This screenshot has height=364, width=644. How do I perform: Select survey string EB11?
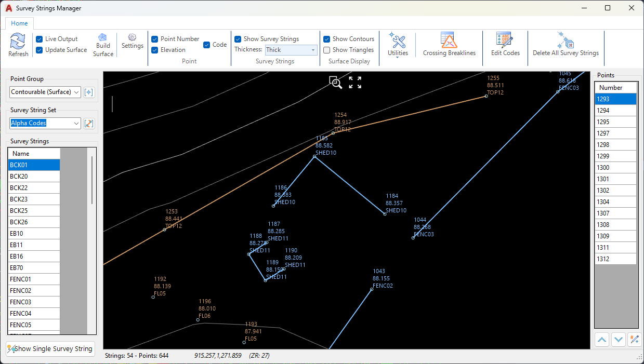(34, 245)
